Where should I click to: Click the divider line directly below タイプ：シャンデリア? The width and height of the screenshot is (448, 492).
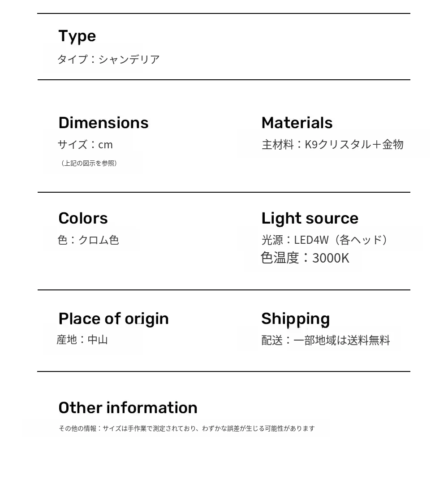click(x=224, y=80)
